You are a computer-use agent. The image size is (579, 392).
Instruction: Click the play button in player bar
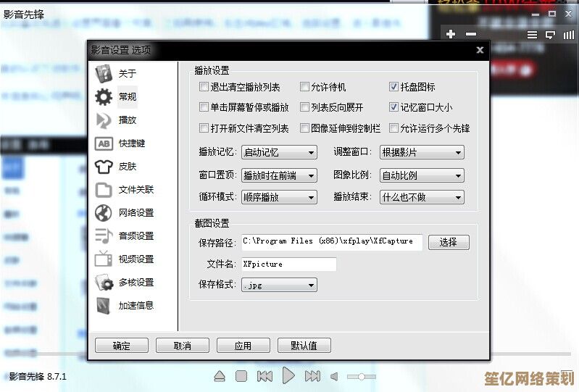click(x=288, y=375)
